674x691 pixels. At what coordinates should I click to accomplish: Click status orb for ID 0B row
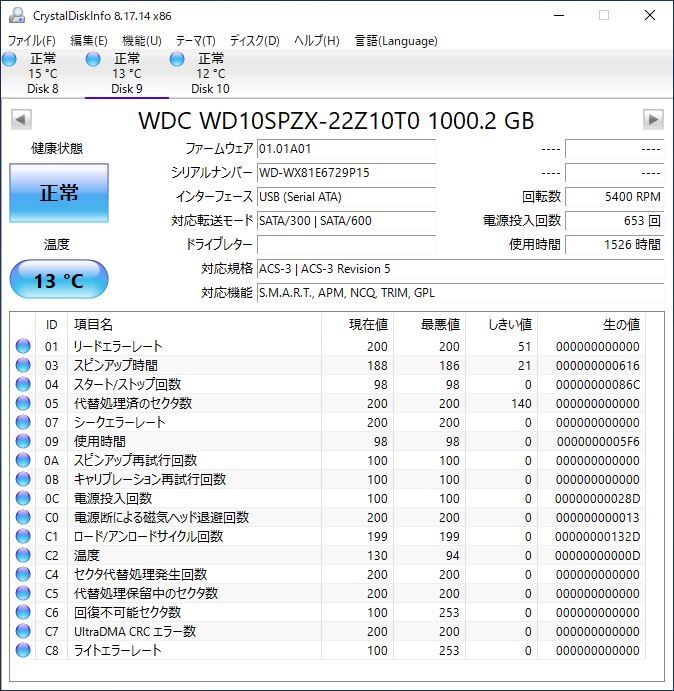tap(23, 479)
